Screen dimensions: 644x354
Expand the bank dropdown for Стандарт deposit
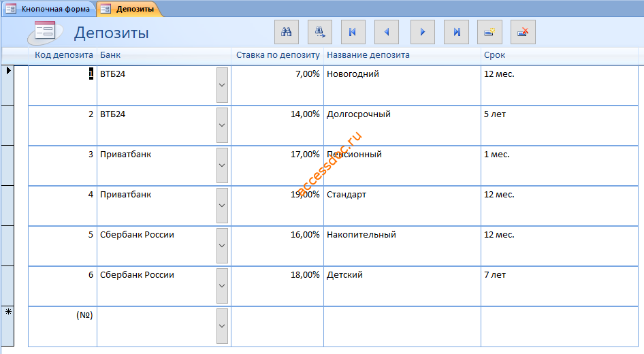coord(222,206)
